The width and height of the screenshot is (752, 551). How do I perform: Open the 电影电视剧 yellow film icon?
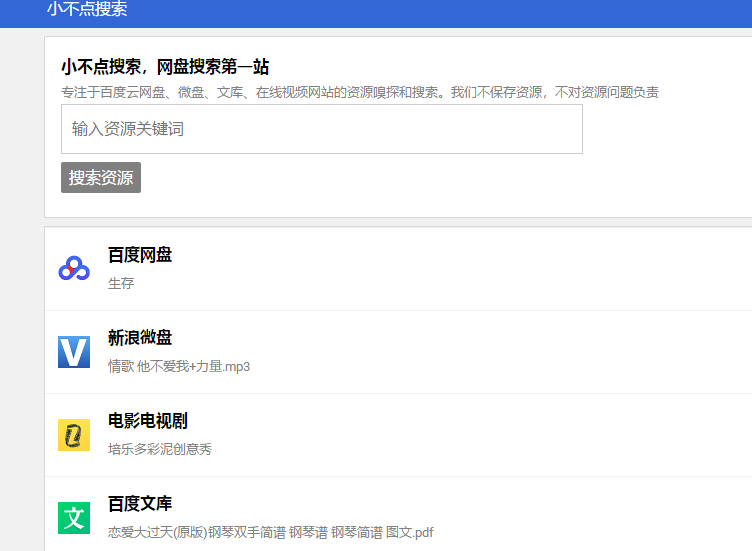coord(74,435)
